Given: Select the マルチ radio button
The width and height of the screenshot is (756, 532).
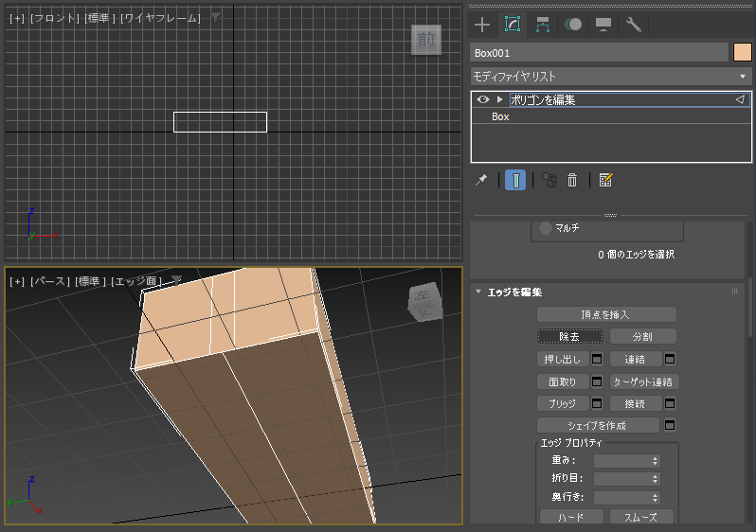Looking at the screenshot, I should 546,228.
